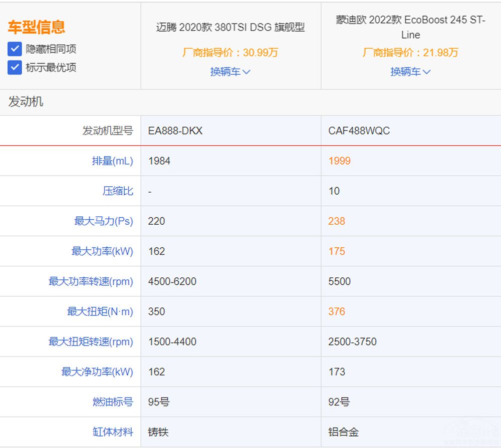
Task: Open the 最大功率转速(rpm) parameter link
Action: (x=91, y=281)
